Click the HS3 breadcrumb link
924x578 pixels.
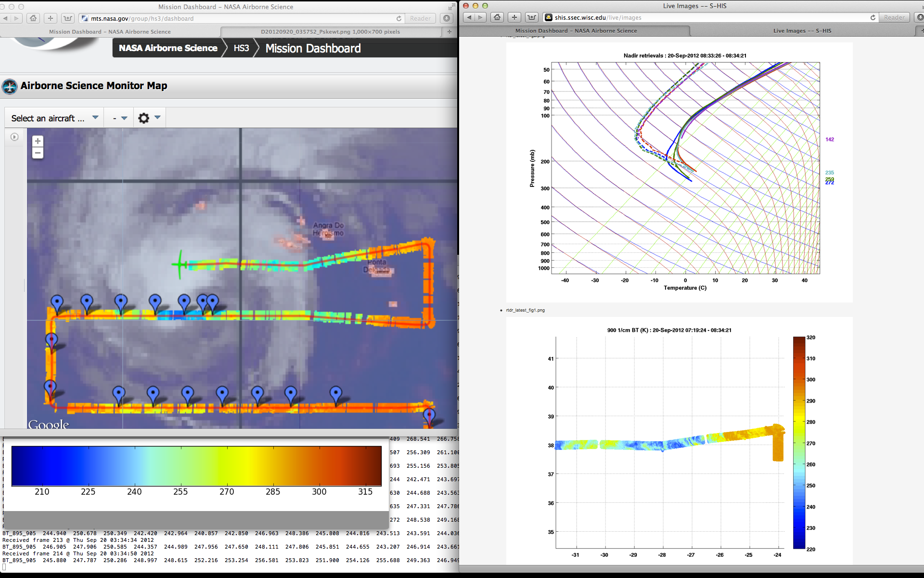241,48
